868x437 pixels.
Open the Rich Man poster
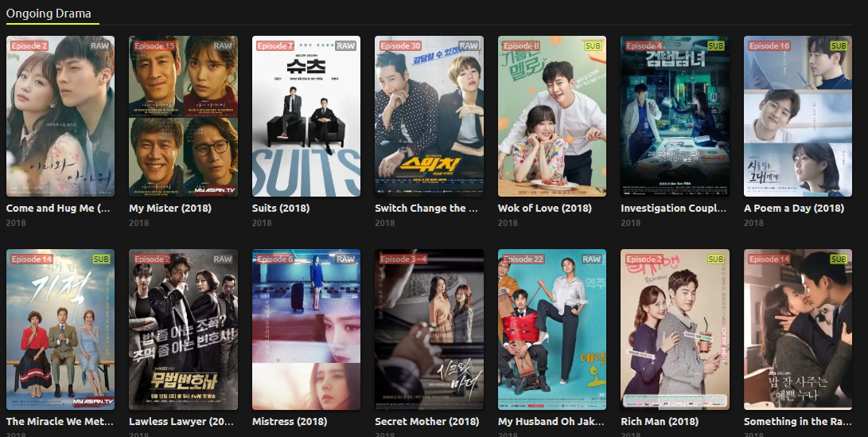(x=675, y=330)
